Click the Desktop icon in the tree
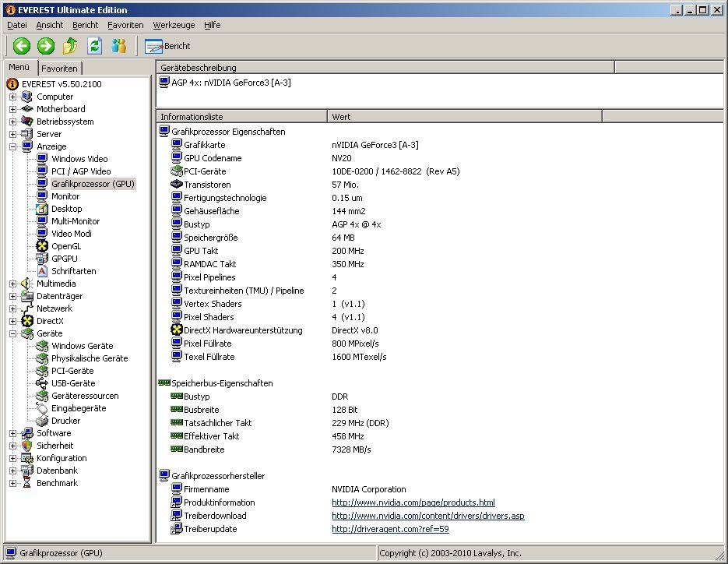The image size is (728, 564). coord(42,209)
